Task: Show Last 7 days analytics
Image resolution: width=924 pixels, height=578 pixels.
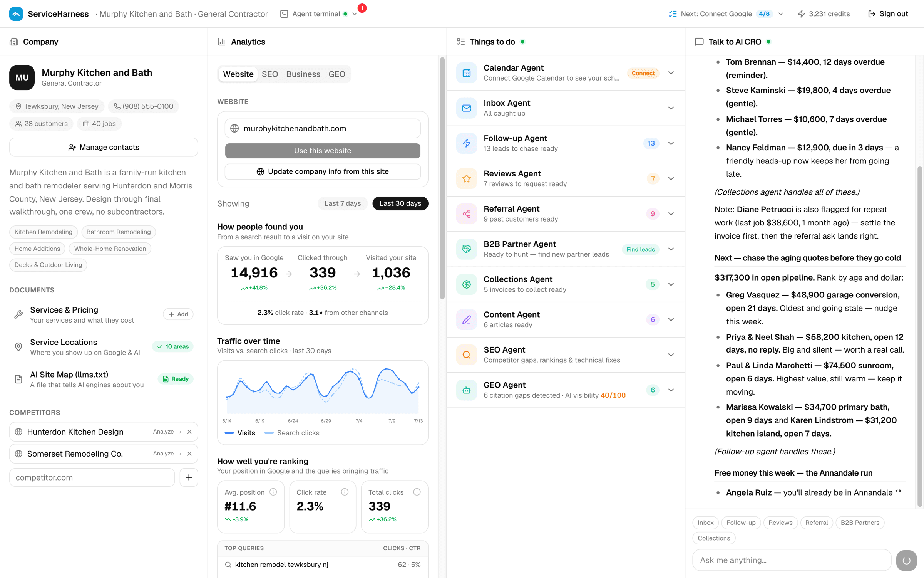Action: [x=342, y=203]
